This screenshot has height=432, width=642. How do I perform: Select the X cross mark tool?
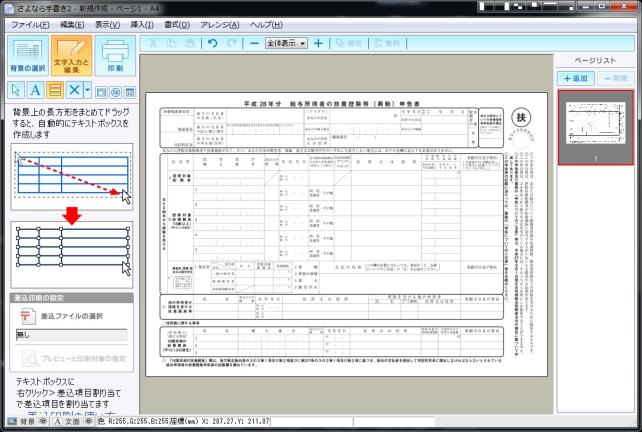click(x=74, y=90)
